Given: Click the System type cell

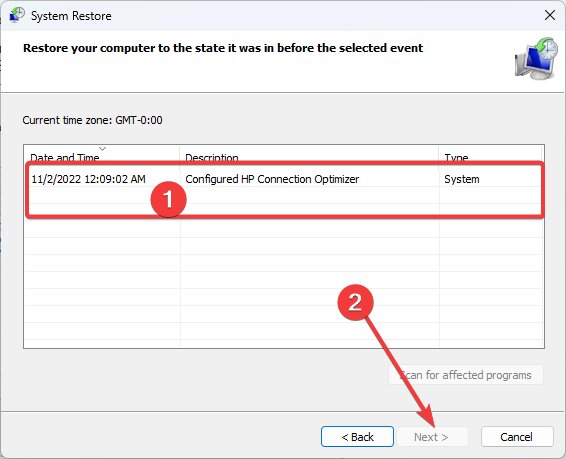Looking at the screenshot, I should 462,179.
